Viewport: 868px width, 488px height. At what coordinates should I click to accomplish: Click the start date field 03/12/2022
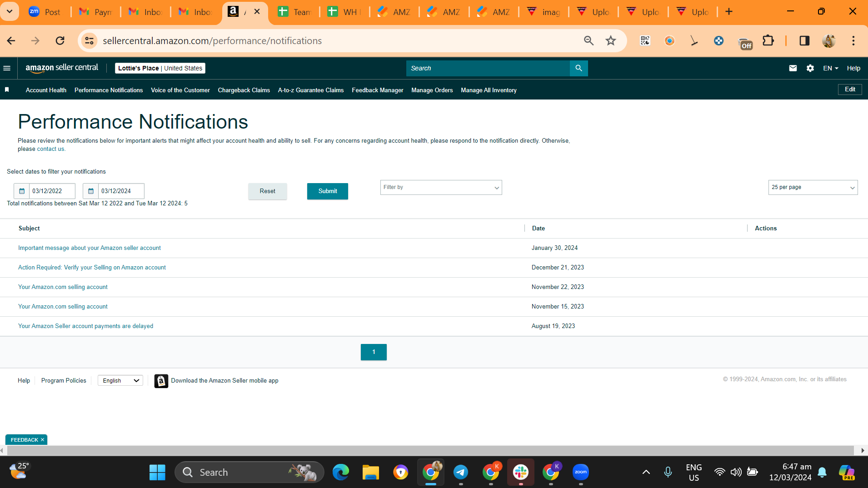tap(52, 191)
